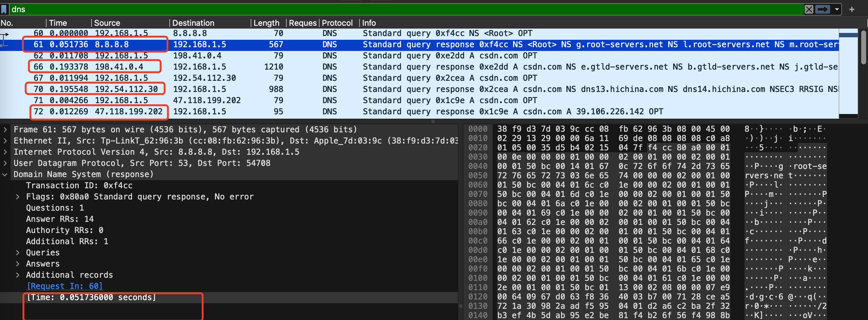
Task: Select packet 67 to 192.54.112.30
Action: (419, 78)
